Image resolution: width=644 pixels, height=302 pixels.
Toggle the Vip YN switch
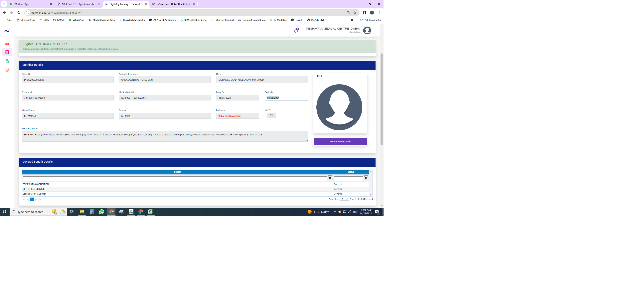(x=270, y=115)
